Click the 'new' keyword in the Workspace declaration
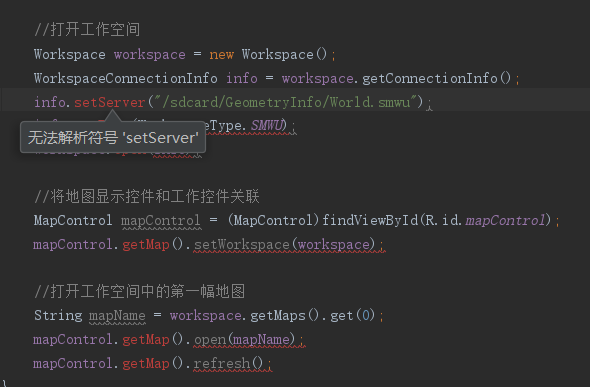 coord(221,55)
